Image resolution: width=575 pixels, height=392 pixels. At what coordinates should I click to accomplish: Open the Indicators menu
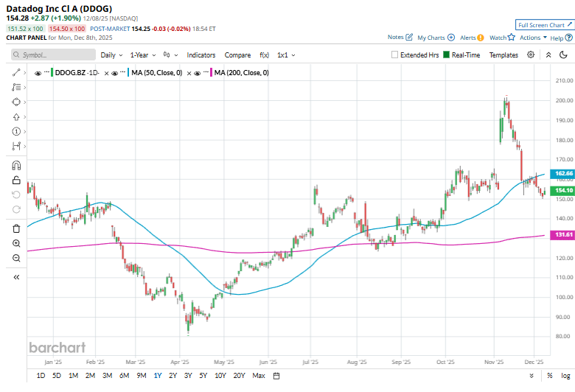pos(201,55)
